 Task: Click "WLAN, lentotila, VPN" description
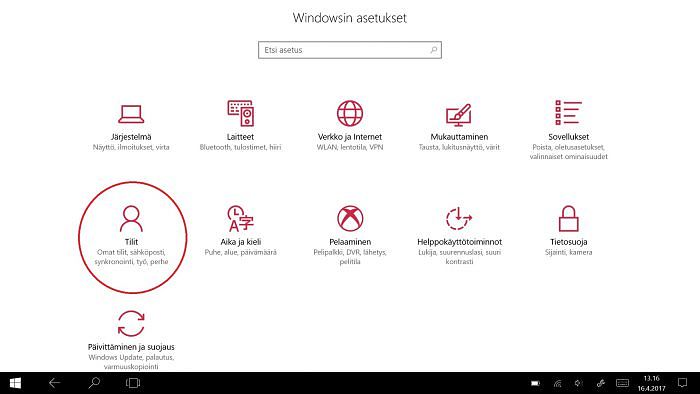350,147
